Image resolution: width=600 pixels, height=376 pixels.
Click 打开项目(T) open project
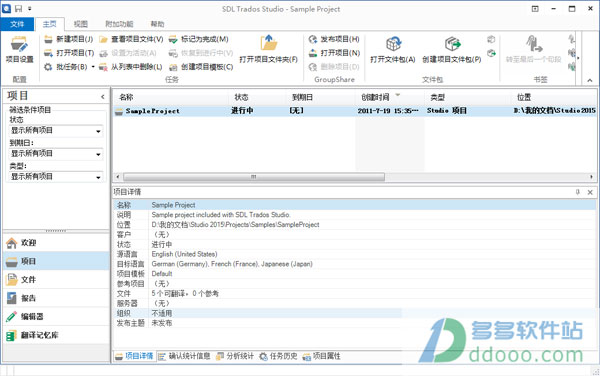pos(69,53)
